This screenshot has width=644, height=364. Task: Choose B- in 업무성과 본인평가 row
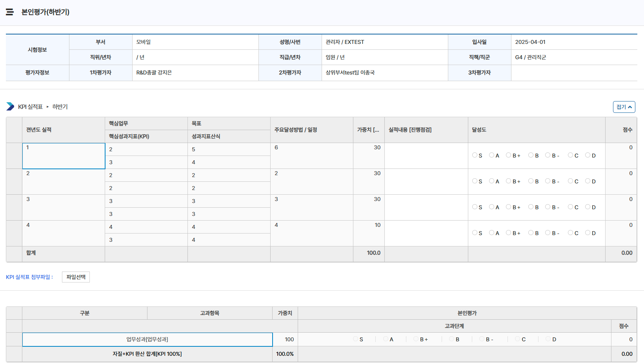click(482, 339)
